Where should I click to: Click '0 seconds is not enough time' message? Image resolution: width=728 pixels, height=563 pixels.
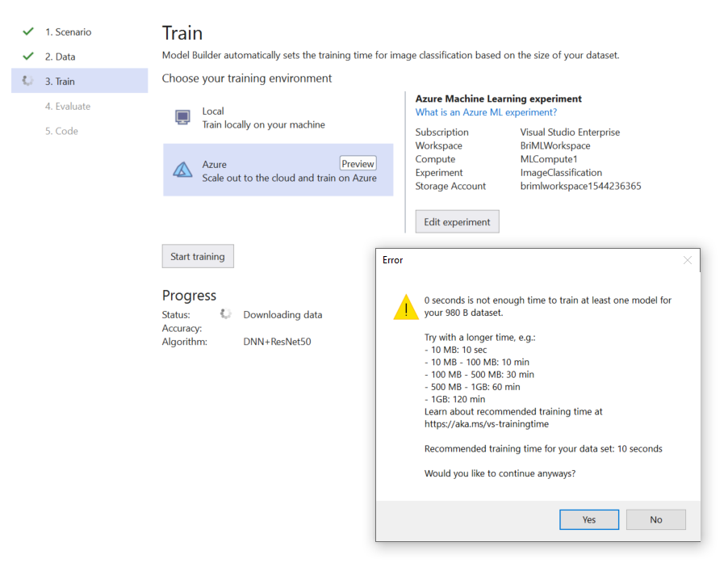[548, 306]
